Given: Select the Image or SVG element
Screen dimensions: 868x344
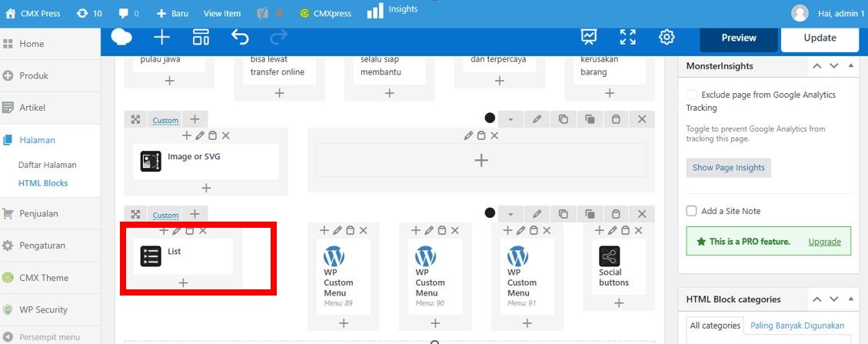Looking at the screenshot, I should 206,161.
